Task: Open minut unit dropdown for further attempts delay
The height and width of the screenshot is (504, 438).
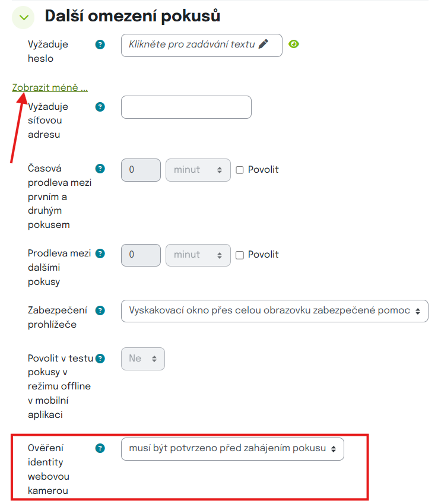Action: 198,255
